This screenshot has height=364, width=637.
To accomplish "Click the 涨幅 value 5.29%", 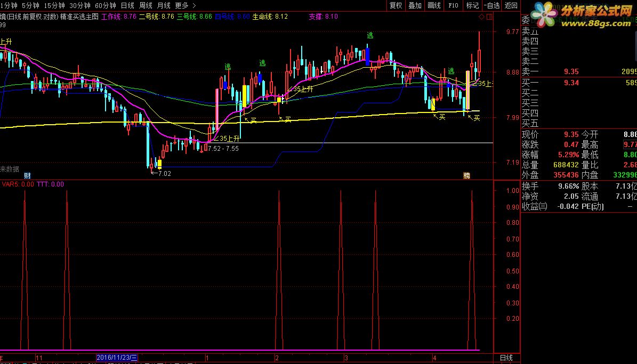I will pyautogui.click(x=569, y=155).
